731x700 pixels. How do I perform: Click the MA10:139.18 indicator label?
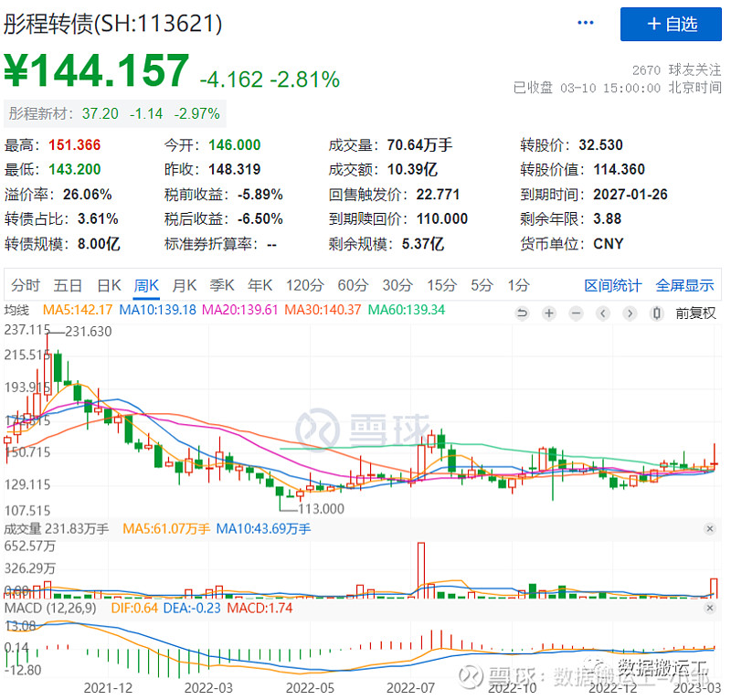click(157, 310)
